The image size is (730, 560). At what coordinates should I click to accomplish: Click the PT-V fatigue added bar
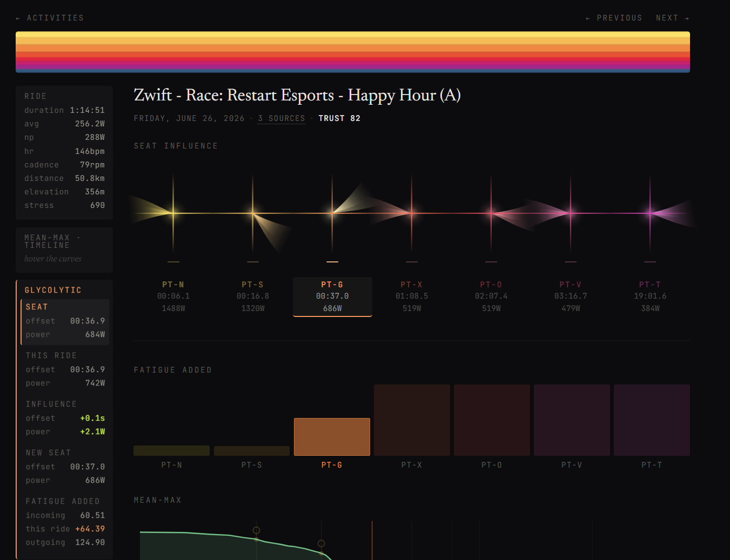(x=572, y=420)
